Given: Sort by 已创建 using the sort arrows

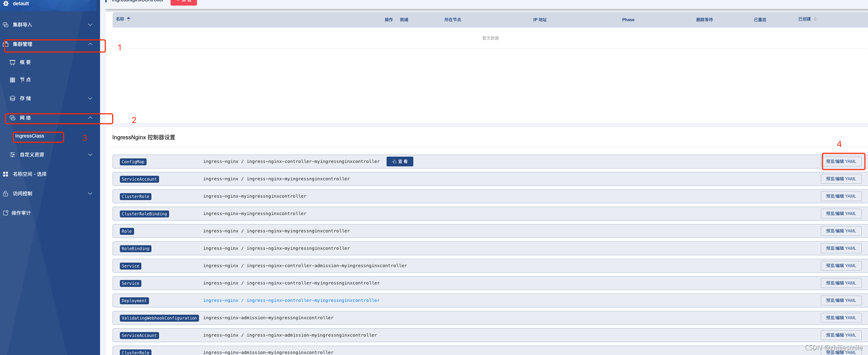Looking at the screenshot, I should pos(815,19).
